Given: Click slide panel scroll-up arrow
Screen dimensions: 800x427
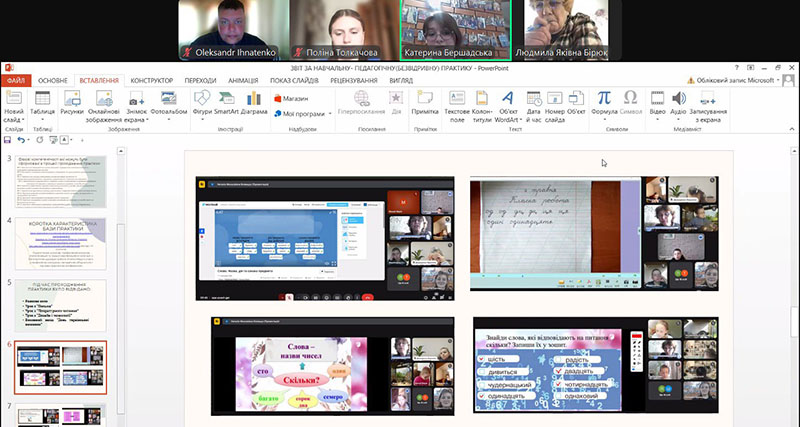Looking at the screenshot, I should click(x=121, y=151).
